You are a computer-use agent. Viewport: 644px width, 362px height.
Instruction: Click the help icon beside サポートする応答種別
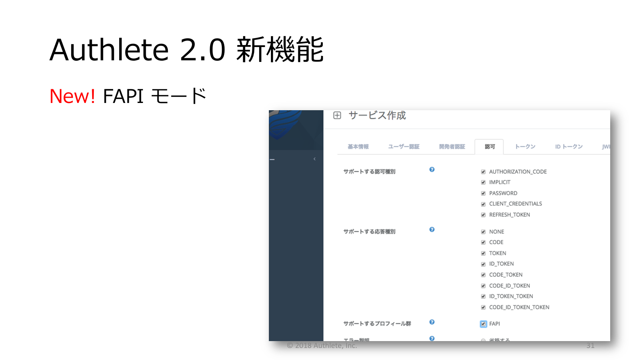click(x=432, y=230)
